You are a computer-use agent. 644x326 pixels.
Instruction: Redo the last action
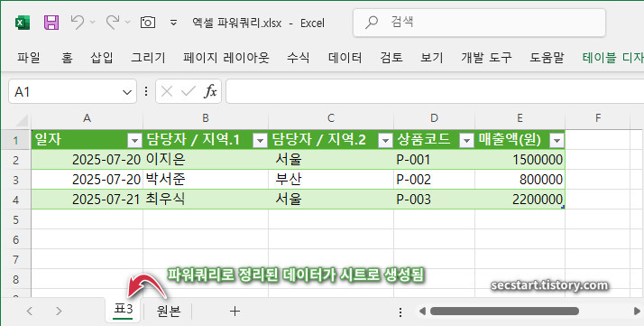tap(112, 22)
